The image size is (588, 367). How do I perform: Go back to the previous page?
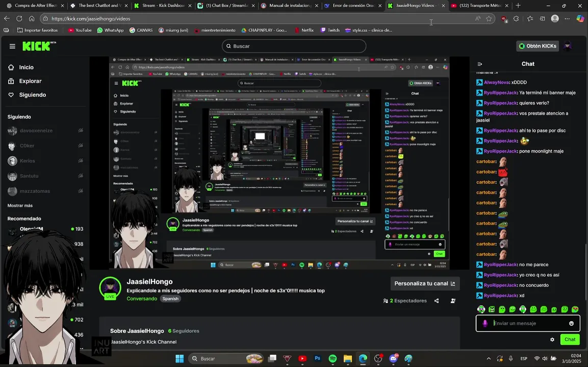(x=7, y=18)
